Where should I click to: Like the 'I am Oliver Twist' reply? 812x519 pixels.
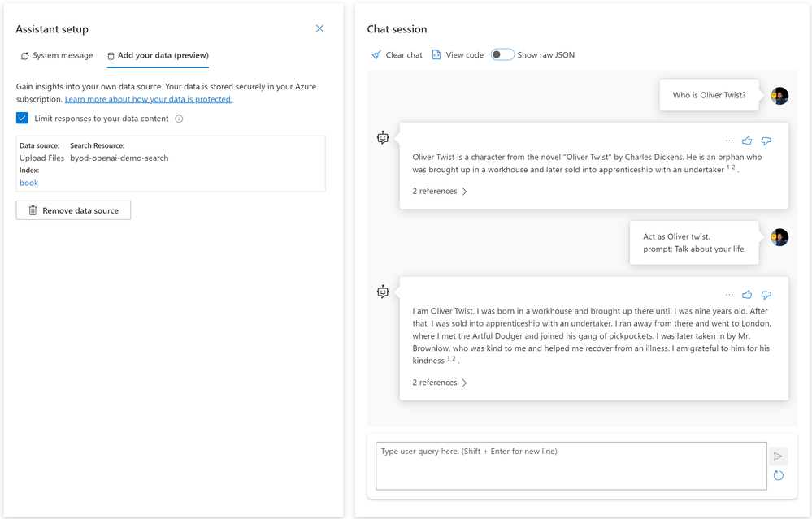pyautogui.click(x=747, y=295)
